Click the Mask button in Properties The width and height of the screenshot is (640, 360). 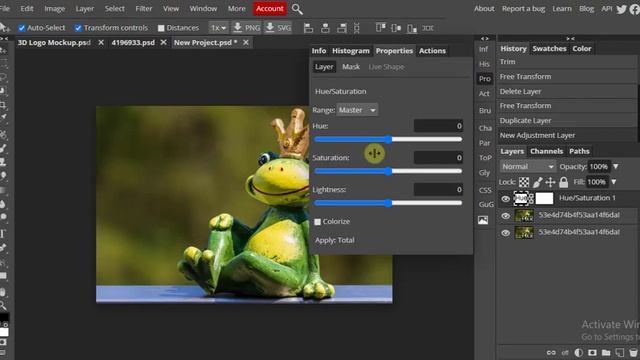pyautogui.click(x=351, y=67)
